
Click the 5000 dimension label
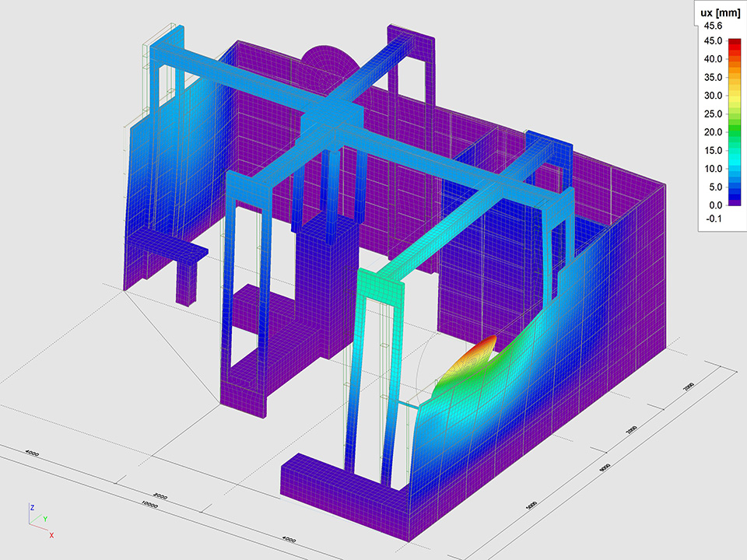[531, 505]
